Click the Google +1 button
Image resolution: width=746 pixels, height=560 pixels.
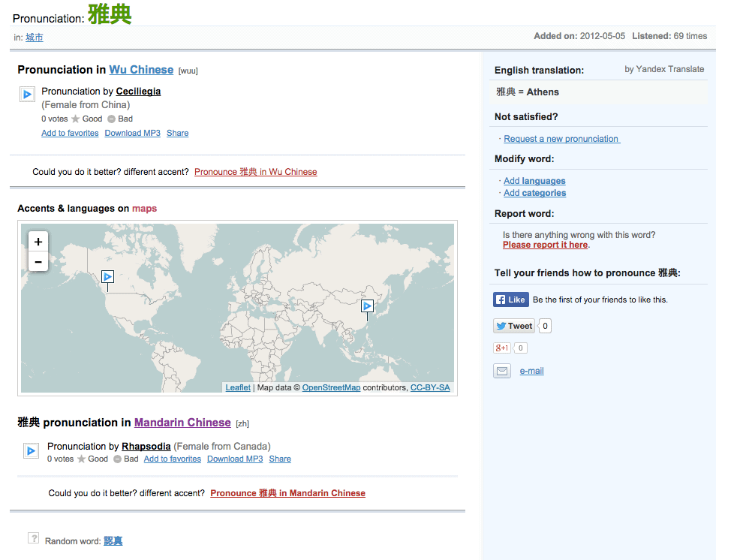click(x=501, y=348)
